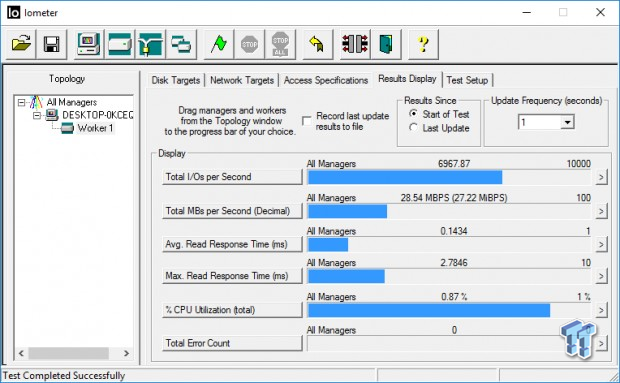The image size is (620, 383).
Task: Click the 0.1434 response time value
Action: 454,231
